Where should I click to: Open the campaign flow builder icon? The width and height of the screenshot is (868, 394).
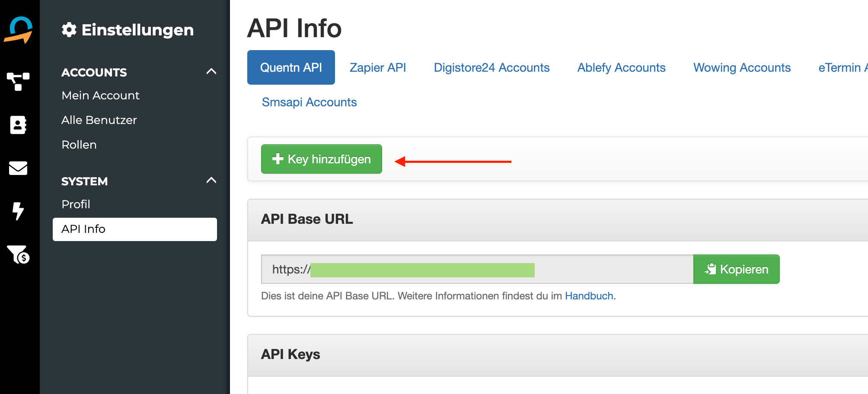point(18,81)
